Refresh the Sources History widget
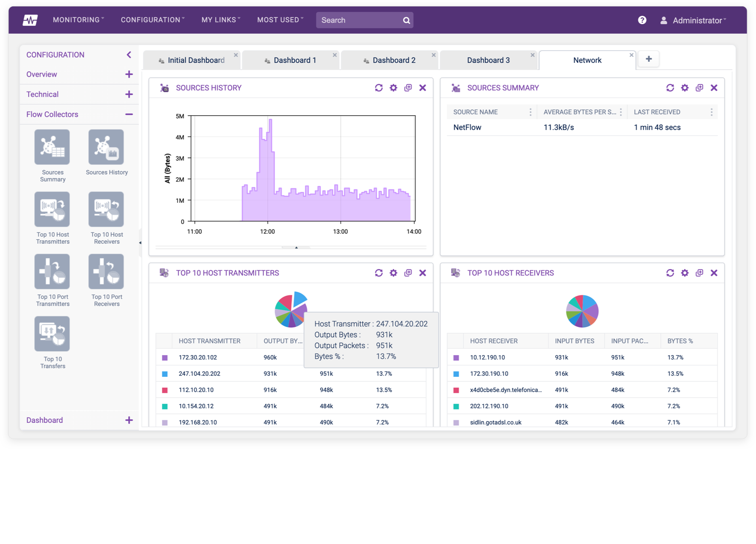 tap(378, 88)
